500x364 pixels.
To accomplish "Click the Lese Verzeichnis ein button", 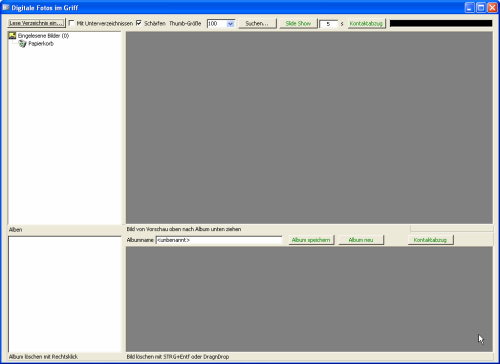I will coord(36,23).
